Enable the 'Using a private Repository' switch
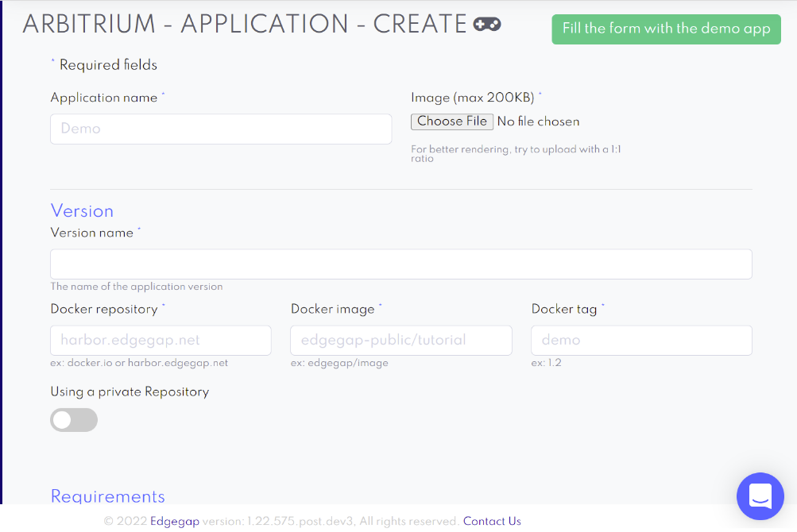This screenshot has width=797, height=532. click(74, 420)
